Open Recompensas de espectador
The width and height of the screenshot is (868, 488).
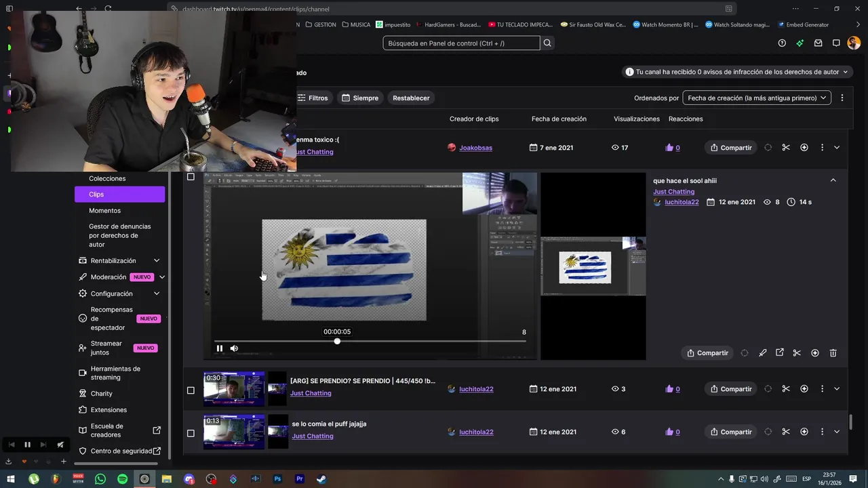(112, 319)
